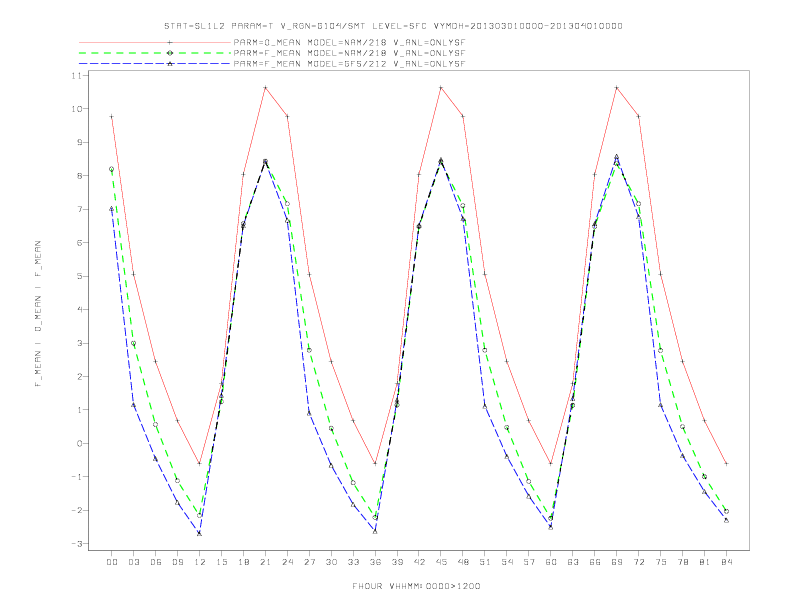Image resolution: width=792 pixels, height=612 pixels.
Task: Click x-axis tick label 48
Action: [x=463, y=562]
